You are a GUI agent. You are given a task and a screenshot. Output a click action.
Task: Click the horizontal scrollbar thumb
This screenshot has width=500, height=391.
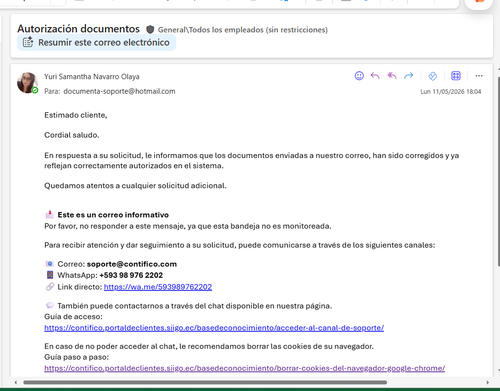205,382
